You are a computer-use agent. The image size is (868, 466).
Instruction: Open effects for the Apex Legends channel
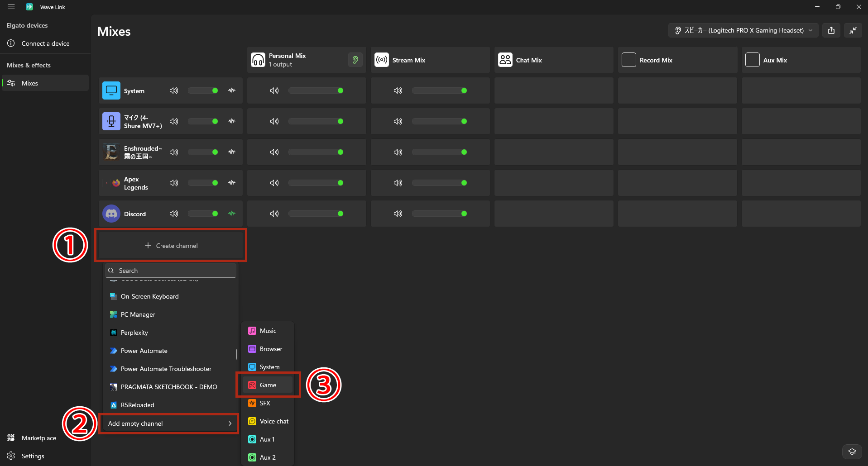click(x=232, y=183)
